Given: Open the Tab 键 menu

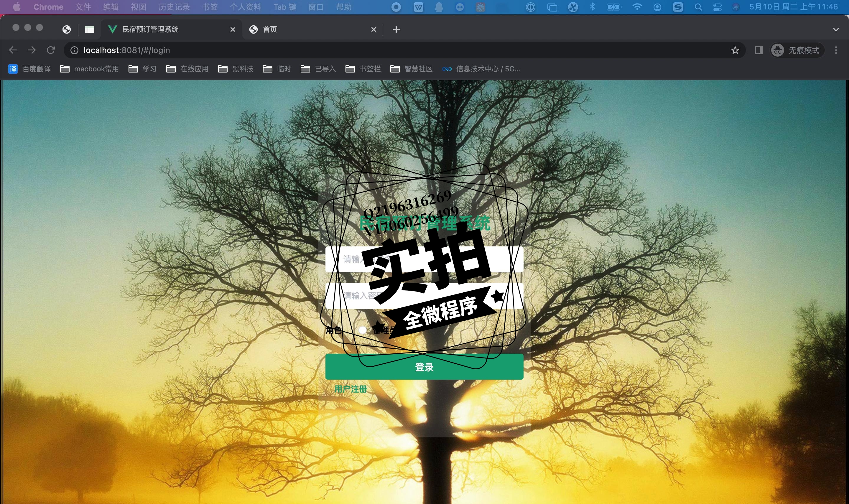Looking at the screenshot, I should (x=285, y=7).
